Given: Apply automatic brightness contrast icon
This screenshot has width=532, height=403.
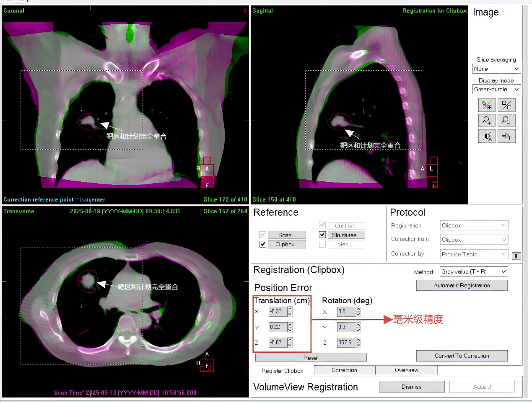Looking at the screenshot, I should [x=487, y=136].
